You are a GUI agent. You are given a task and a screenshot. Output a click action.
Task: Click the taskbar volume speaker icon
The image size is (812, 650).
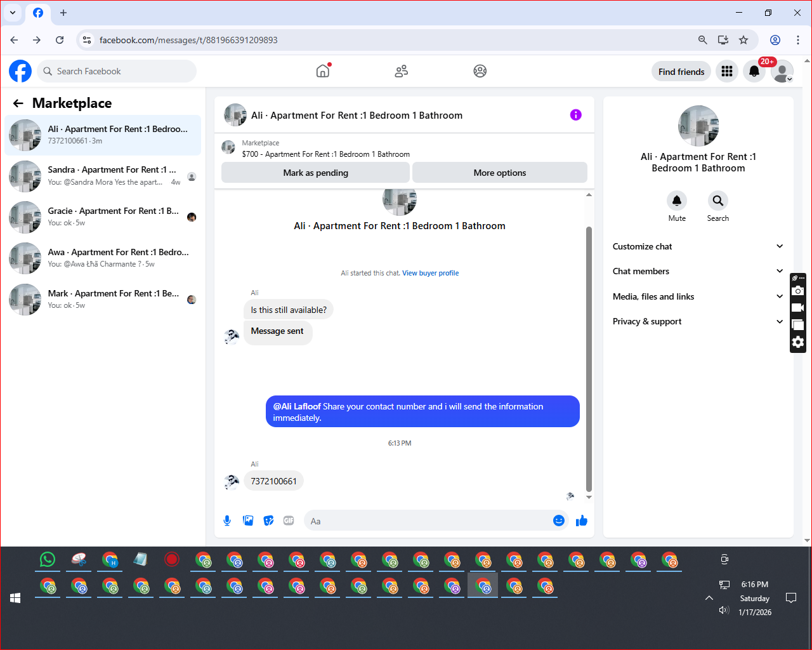point(724,610)
